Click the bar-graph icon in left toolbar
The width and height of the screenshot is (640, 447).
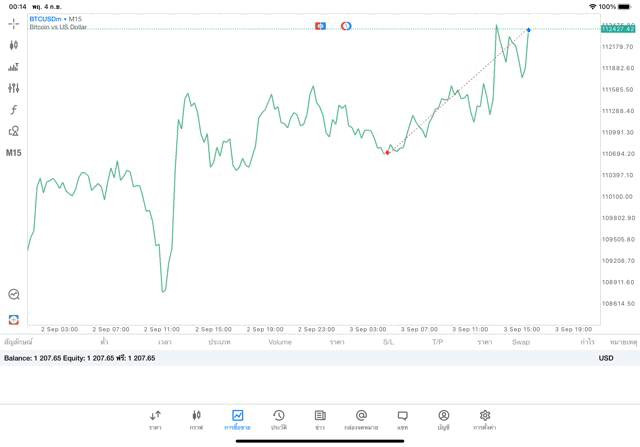pyautogui.click(x=14, y=67)
